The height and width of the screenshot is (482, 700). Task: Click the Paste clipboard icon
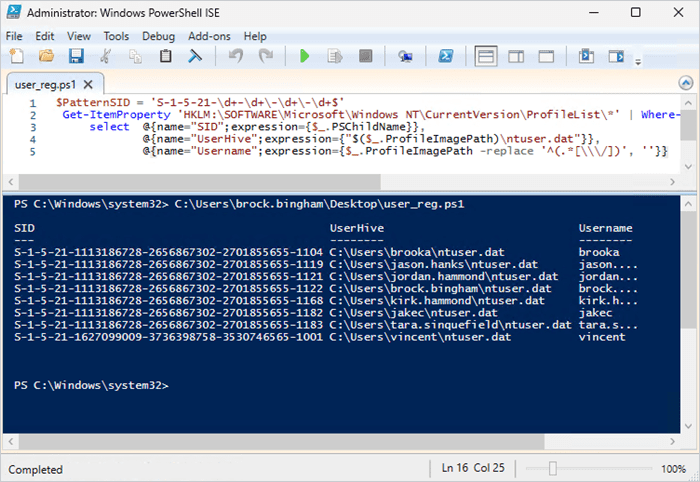(166, 56)
